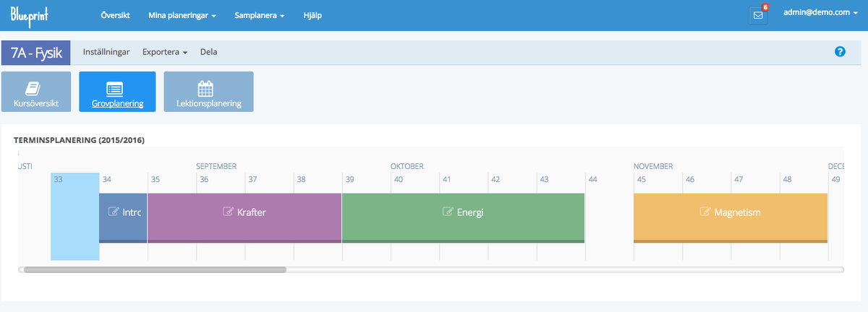Open the Hjälp menu item
Image resolution: width=868 pixels, height=312 pixels.
[313, 15]
